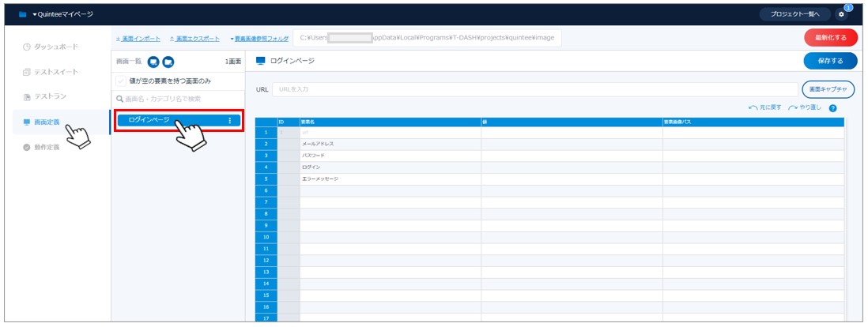Screen dimensions: 868x327
Task: Click the 保存する button
Action: (830, 61)
